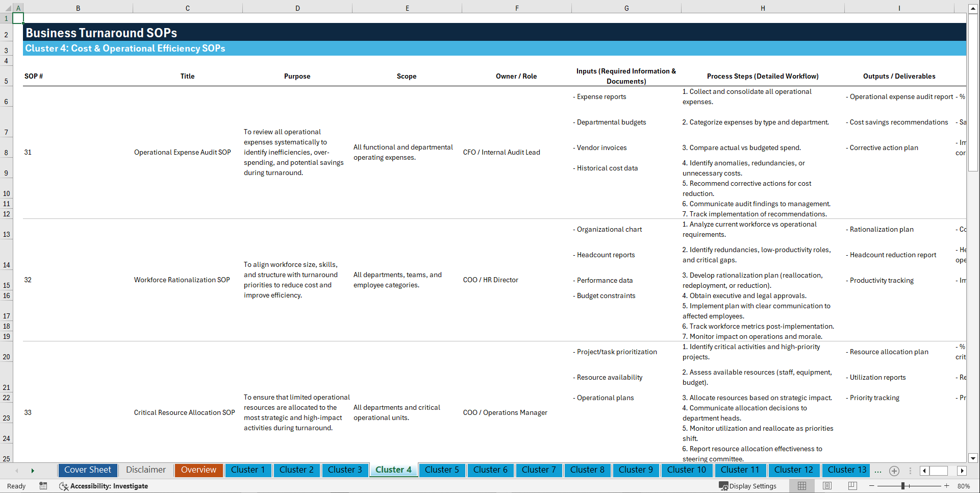Select the Page Break Preview icon
This screenshot has height=493, width=980.
(x=852, y=486)
